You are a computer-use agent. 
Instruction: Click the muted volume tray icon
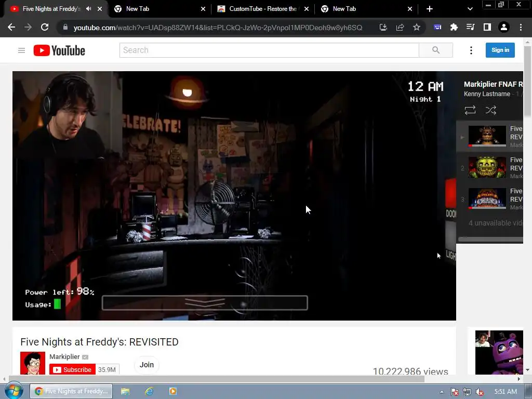click(x=480, y=392)
